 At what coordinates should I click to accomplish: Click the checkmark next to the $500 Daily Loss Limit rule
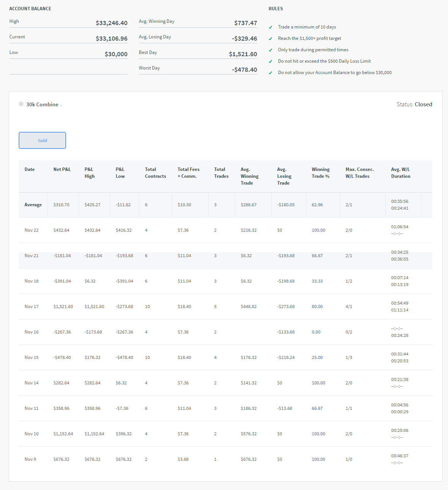pos(270,62)
